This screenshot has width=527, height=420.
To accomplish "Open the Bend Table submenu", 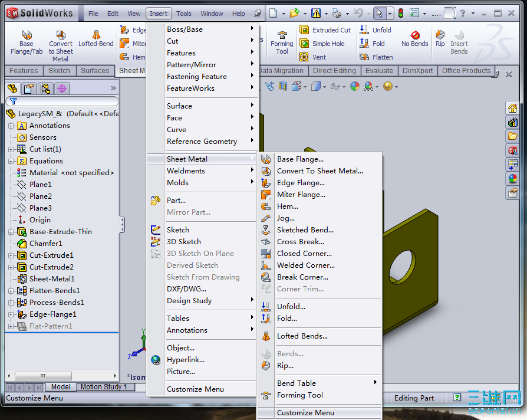I will 320,383.
